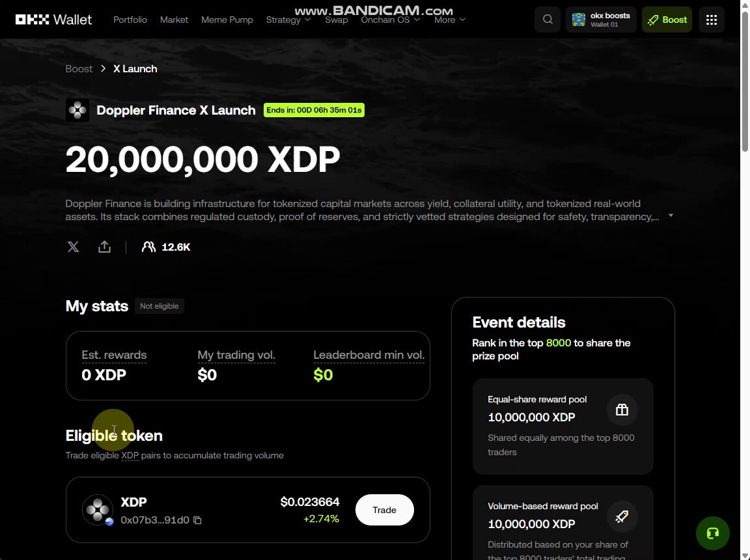The image size is (750, 560).
Task: Expand the More dropdown menu
Action: (x=450, y=20)
